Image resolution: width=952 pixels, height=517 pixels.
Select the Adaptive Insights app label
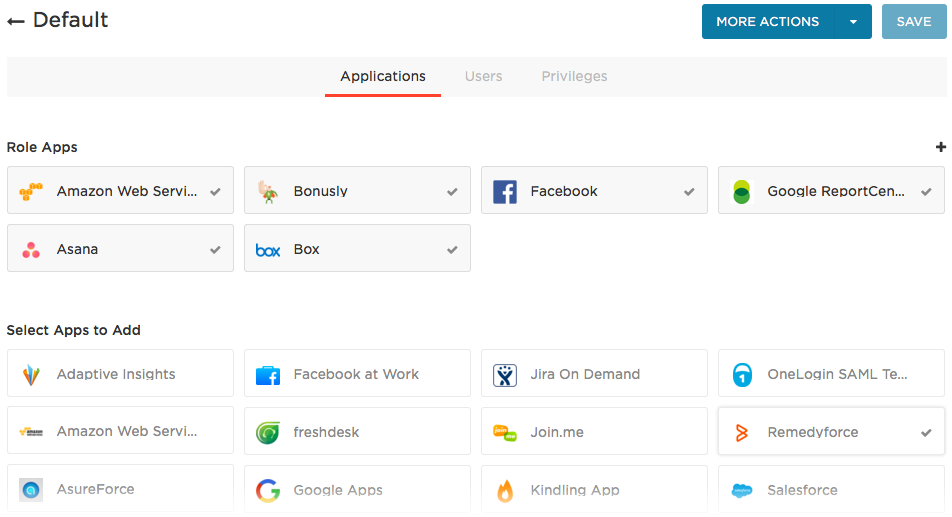[x=116, y=374]
